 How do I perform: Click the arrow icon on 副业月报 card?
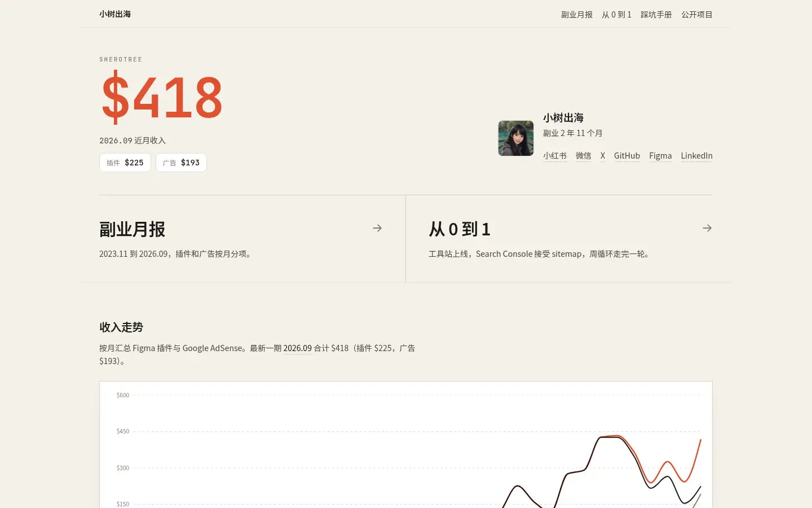click(x=377, y=228)
